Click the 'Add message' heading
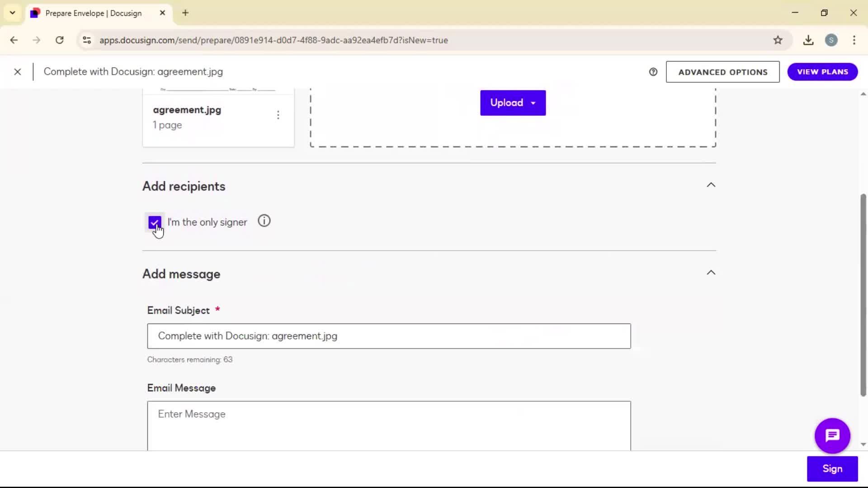Viewport: 868px width, 488px height. point(181,274)
